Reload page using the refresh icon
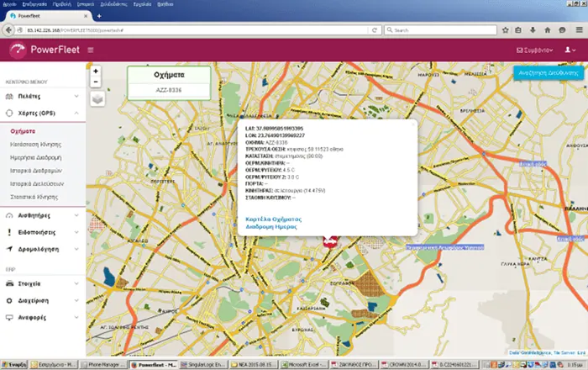 point(375,30)
